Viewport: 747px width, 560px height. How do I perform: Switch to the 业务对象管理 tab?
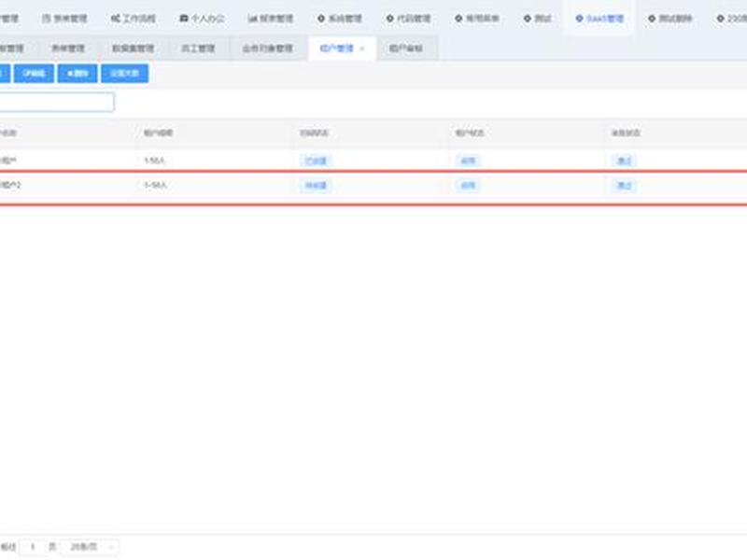[x=267, y=49]
